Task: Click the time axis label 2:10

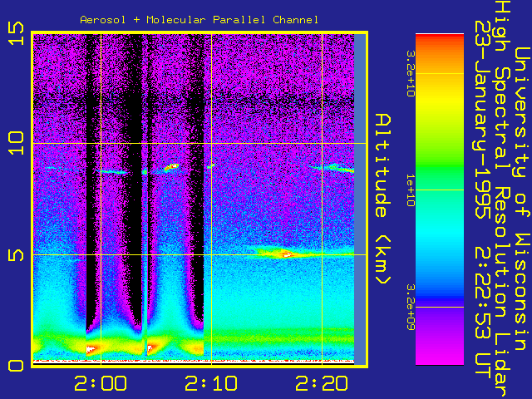Action: coord(211,384)
